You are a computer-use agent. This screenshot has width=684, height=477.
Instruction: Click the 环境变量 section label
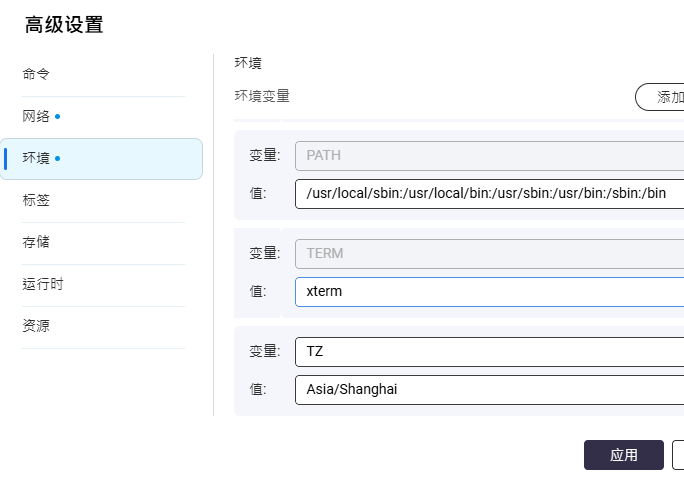pyautogui.click(x=262, y=96)
